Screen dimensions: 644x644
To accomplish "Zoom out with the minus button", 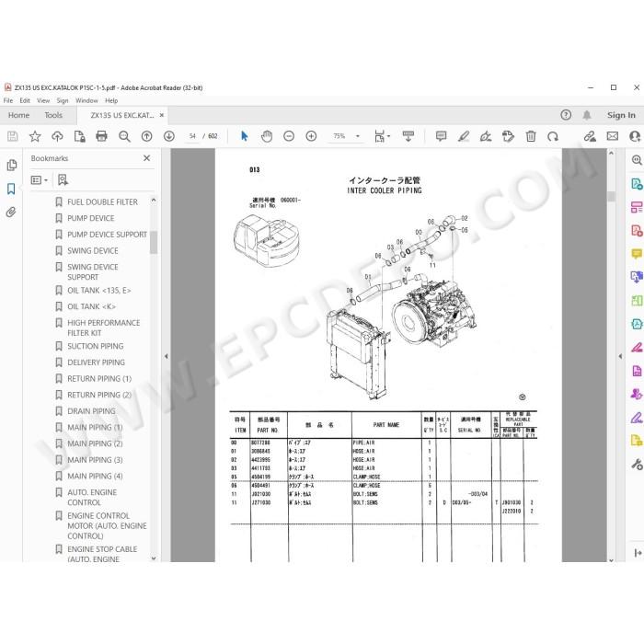I will point(289,136).
